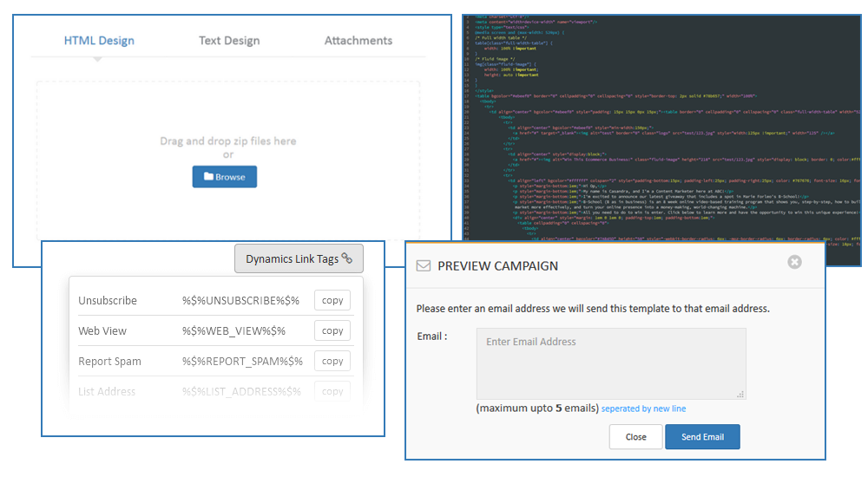
Task: Copy the Report Spam tag
Action: tap(332, 361)
